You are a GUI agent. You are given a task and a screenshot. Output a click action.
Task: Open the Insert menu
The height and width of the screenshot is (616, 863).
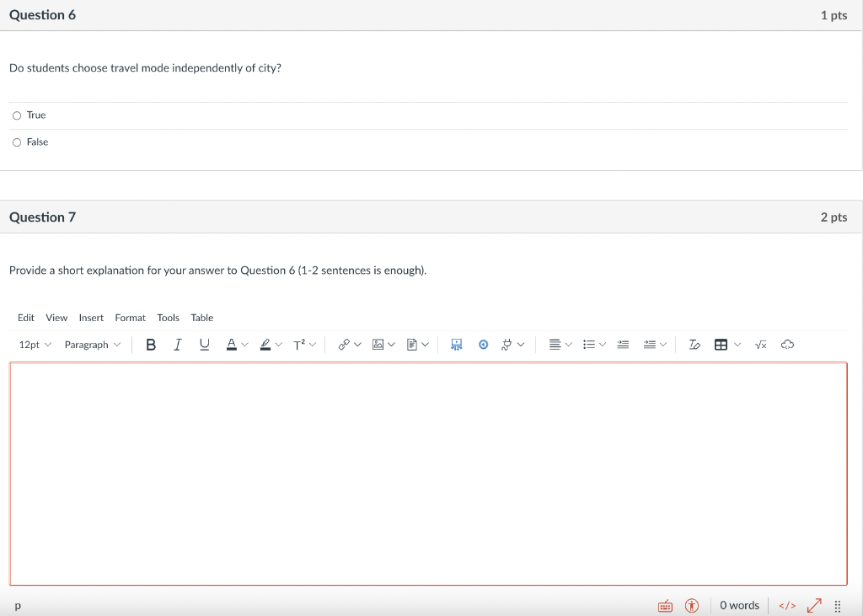tap(90, 318)
